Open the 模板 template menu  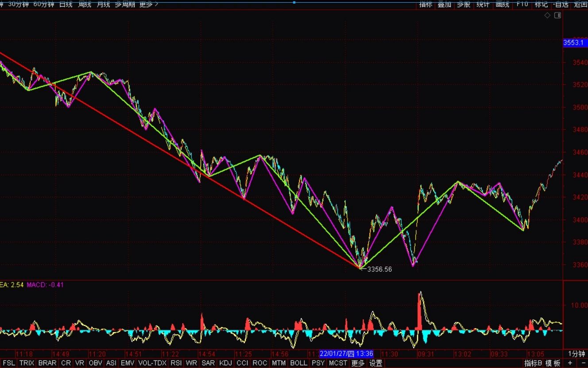[x=553, y=363]
